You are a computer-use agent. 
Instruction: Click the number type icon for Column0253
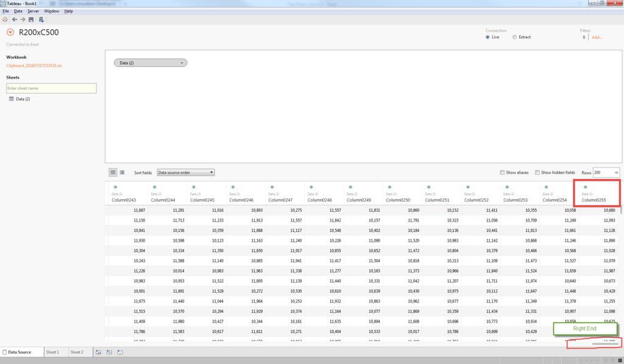coord(507,187)
